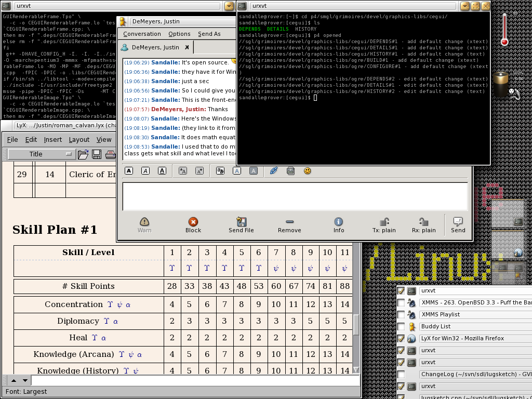
Task: Check the XMMS Playlist checkbox
Action: [x=401, y=315]
